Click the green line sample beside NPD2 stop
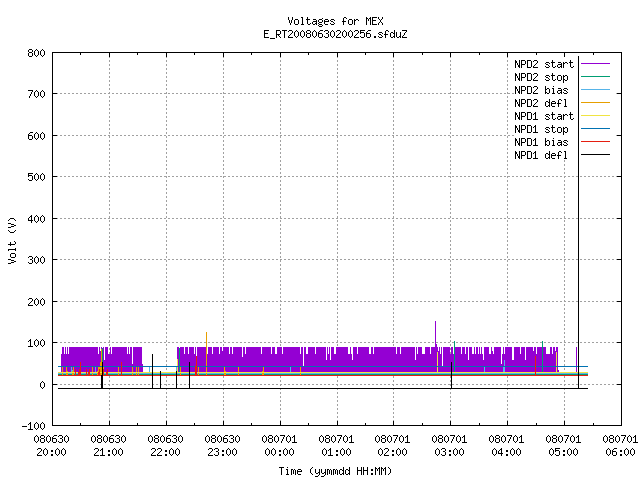 (x=595, y=76)
